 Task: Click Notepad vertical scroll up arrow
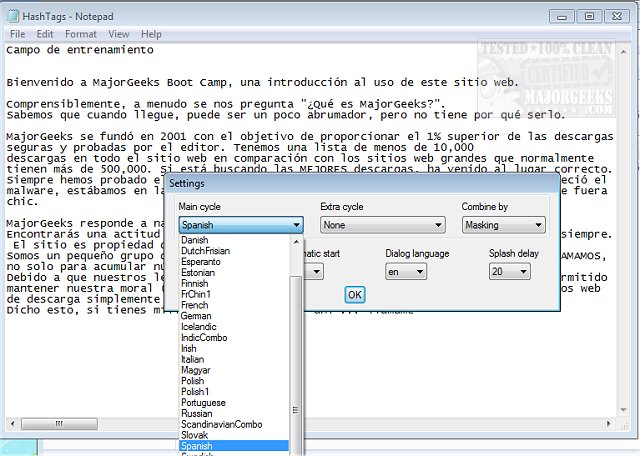coord(623,52)
